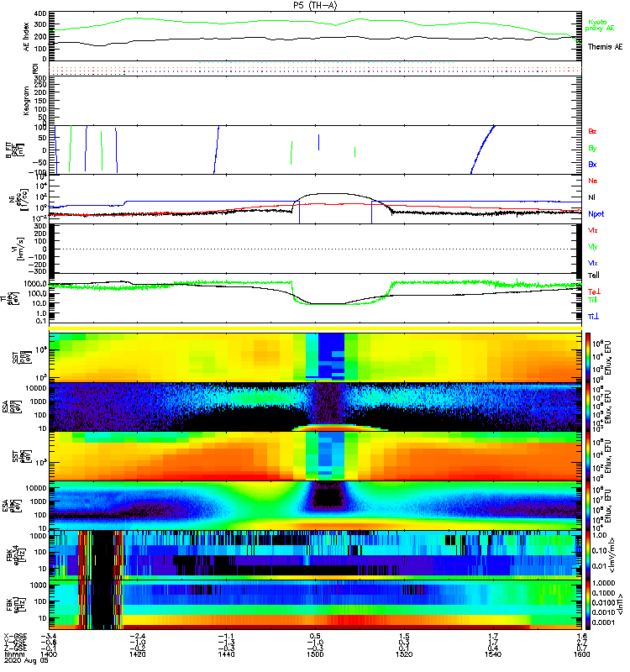Select the red Ne density legend label
The image size is (630, 672).
pos(593,181)
